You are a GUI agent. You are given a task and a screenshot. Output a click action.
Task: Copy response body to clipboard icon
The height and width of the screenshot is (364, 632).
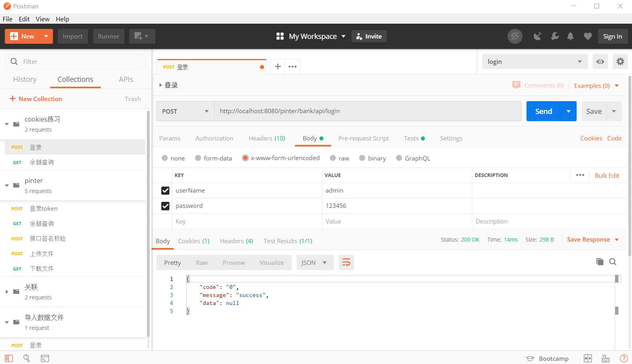point(600,262)
